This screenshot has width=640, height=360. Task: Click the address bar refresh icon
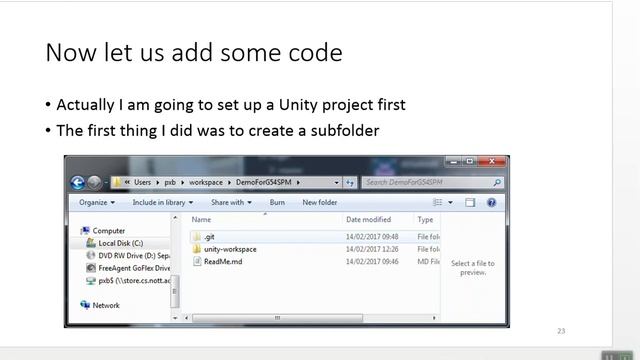[350, 182]
